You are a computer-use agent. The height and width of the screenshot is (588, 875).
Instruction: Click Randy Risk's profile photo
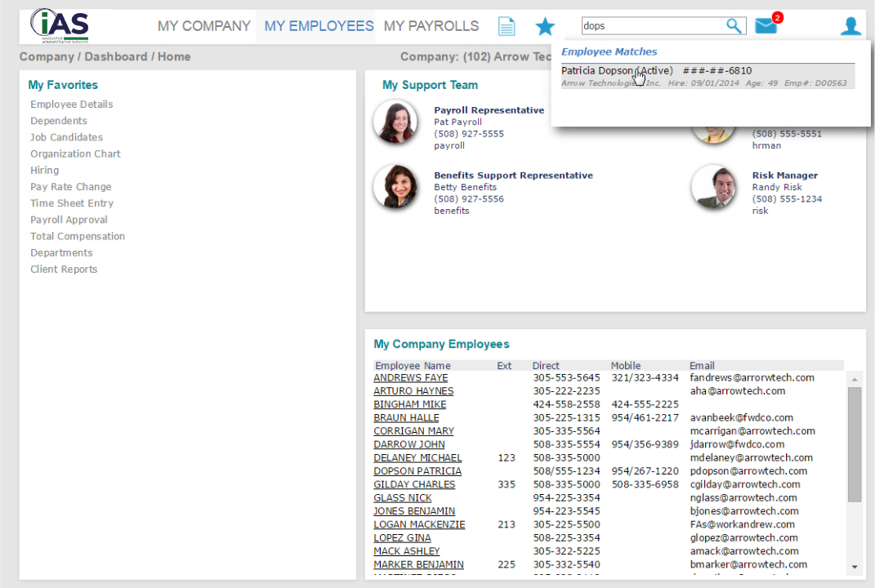pyautogui.click(x=714, y=187)
